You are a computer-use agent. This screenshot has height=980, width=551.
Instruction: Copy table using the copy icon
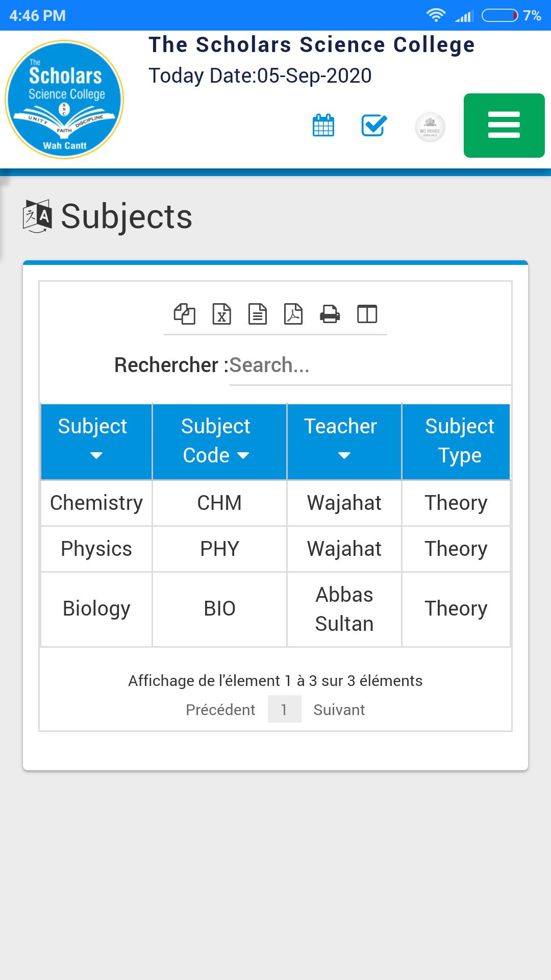pos(185,314)
